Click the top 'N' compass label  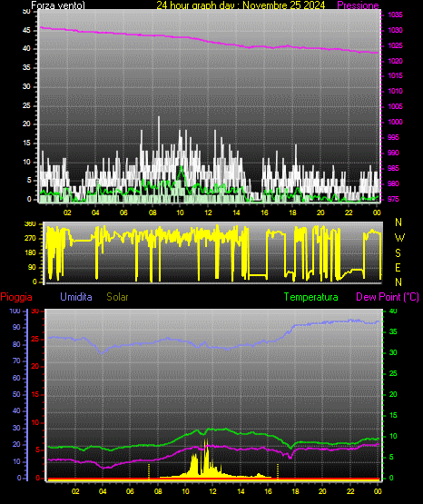(x=398, y=222)
